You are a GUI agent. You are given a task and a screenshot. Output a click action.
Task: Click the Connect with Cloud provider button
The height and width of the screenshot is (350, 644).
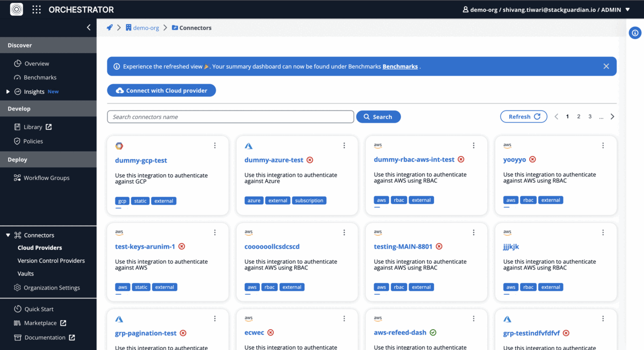(x=161, y=90)
